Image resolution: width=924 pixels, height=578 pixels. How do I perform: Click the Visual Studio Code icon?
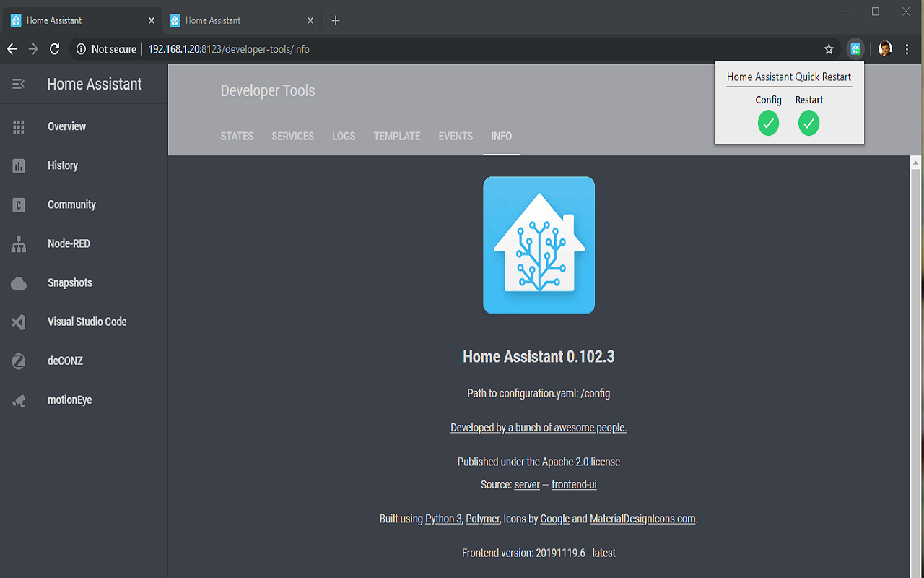tap(19, 322)
